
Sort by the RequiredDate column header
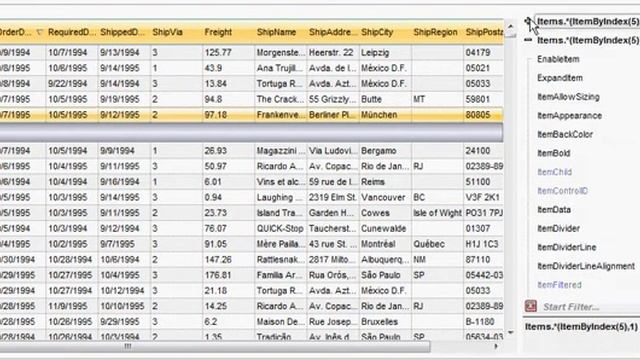click(71, 32)
